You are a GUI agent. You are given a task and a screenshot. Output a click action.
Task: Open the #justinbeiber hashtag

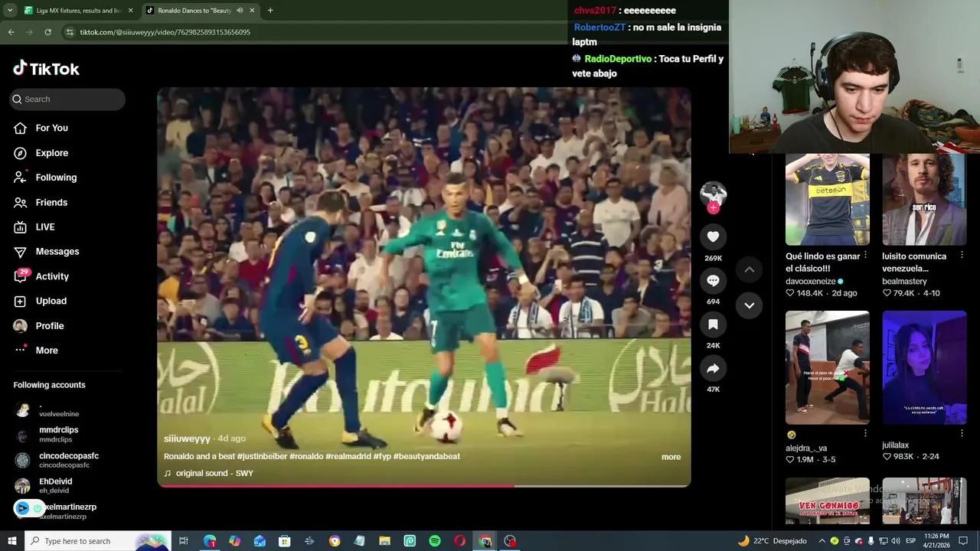262,457
